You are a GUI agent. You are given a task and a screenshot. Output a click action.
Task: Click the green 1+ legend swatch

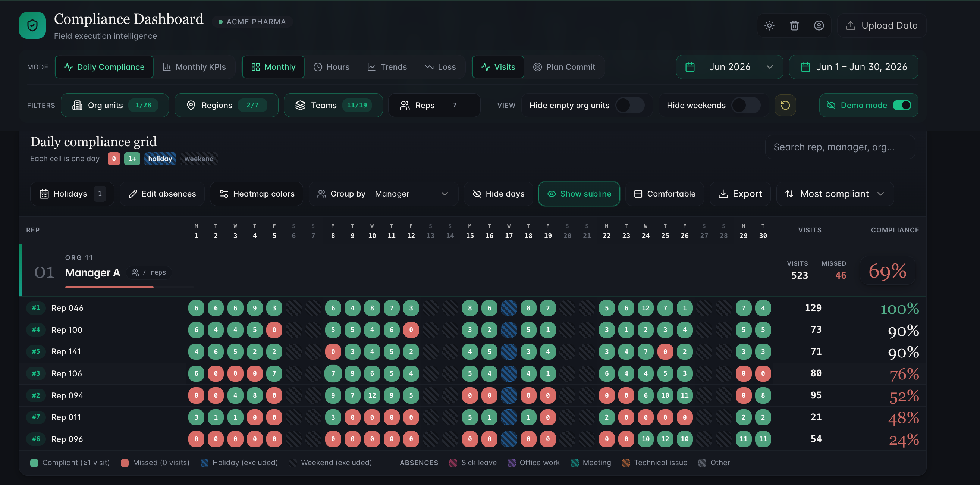(x=132, y=159)
